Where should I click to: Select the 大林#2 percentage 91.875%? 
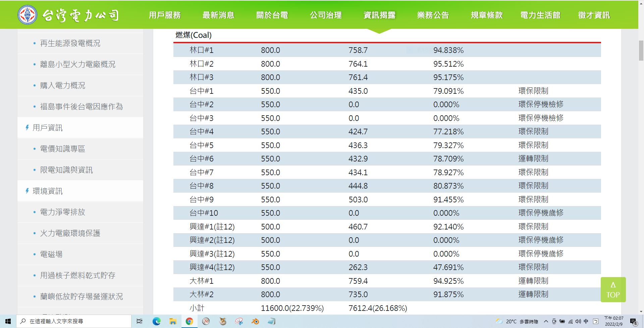click(x=448, y=294)
